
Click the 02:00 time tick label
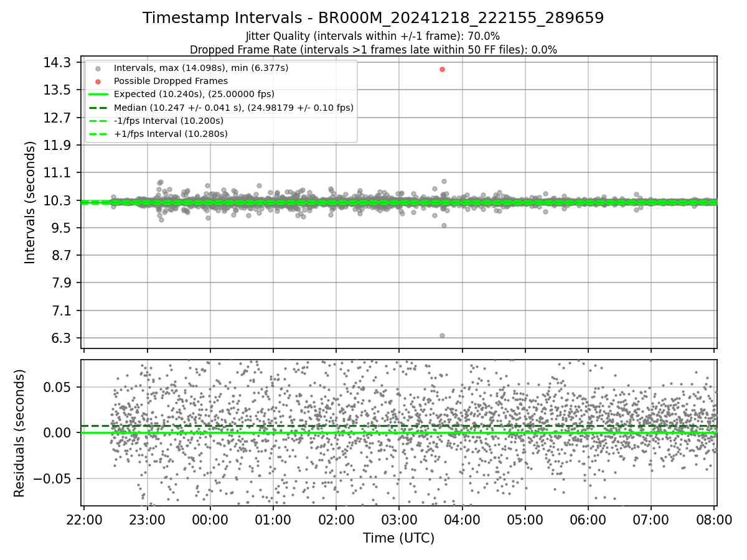pos(336,519)
